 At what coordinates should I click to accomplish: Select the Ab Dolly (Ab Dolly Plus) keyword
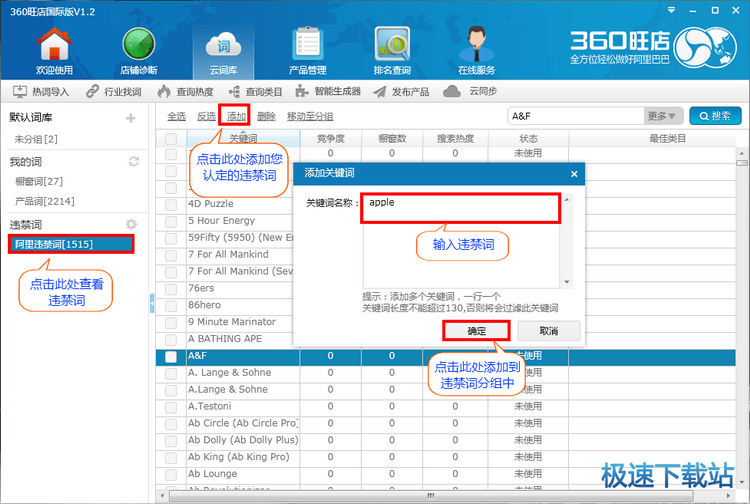243,440
